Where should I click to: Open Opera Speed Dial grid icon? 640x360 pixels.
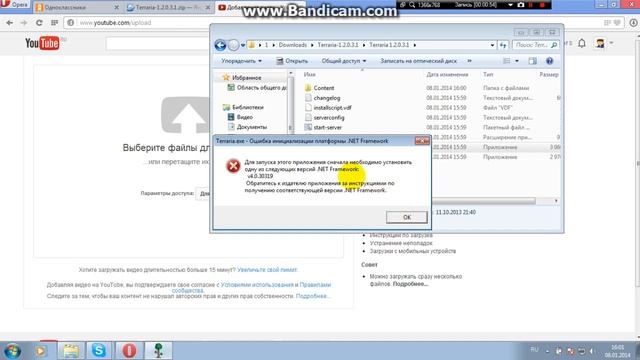(x=54, y=23)
